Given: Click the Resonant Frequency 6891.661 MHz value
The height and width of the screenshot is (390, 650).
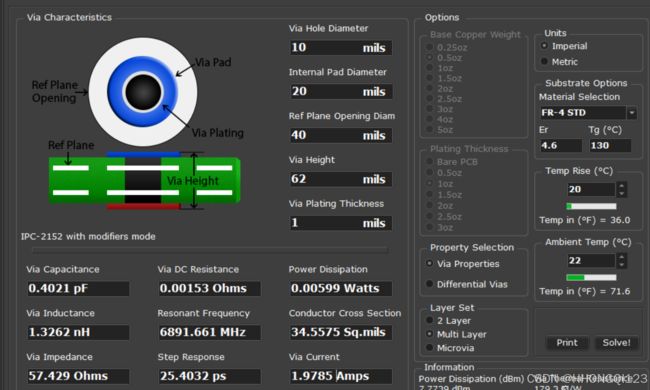Looking at the screenshot, I should click(x=210, y=332).
